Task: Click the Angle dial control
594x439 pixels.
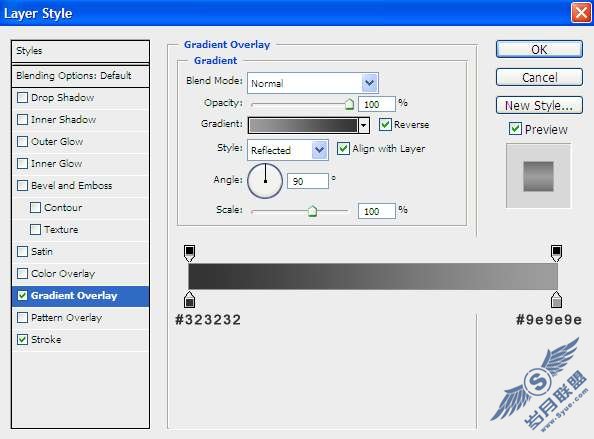Action: click(x=265, y=181)
